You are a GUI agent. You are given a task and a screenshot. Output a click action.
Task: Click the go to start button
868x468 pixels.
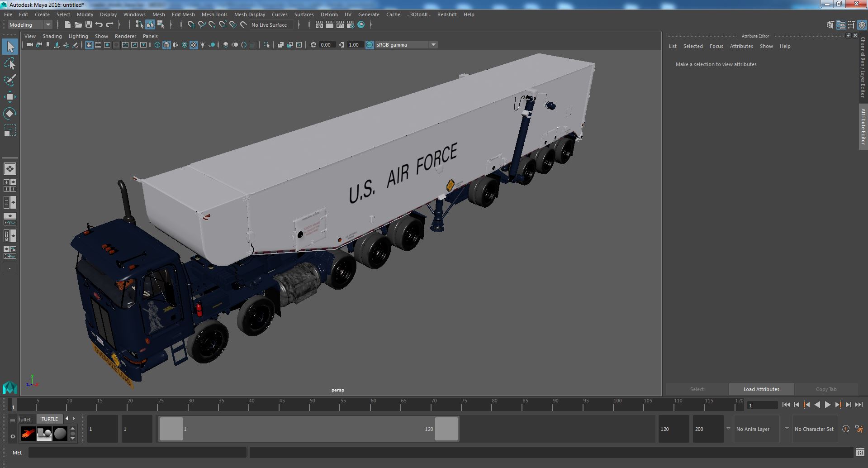(x=786, y=405)
